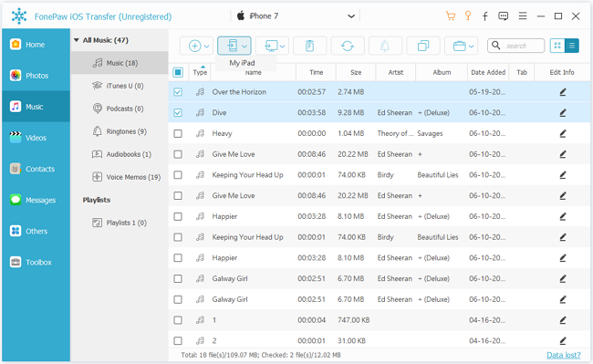Switch to grid view

coord(557,46)
